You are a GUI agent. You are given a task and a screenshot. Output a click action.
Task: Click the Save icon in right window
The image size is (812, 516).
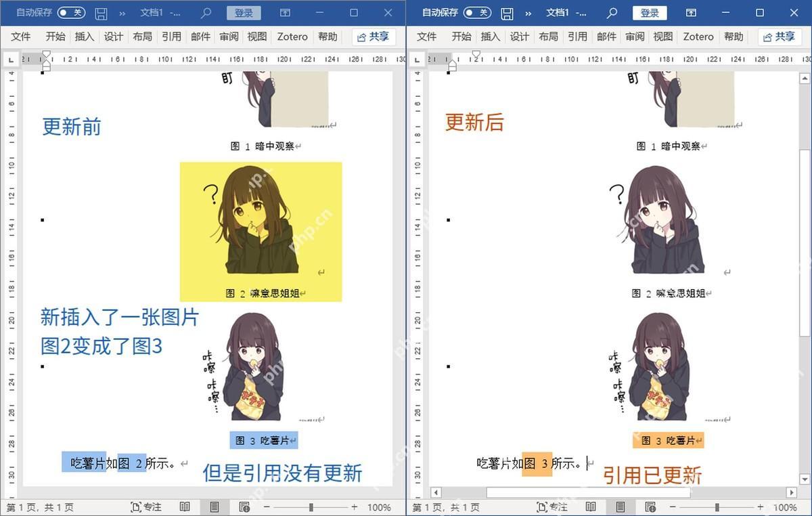(507, 13)
